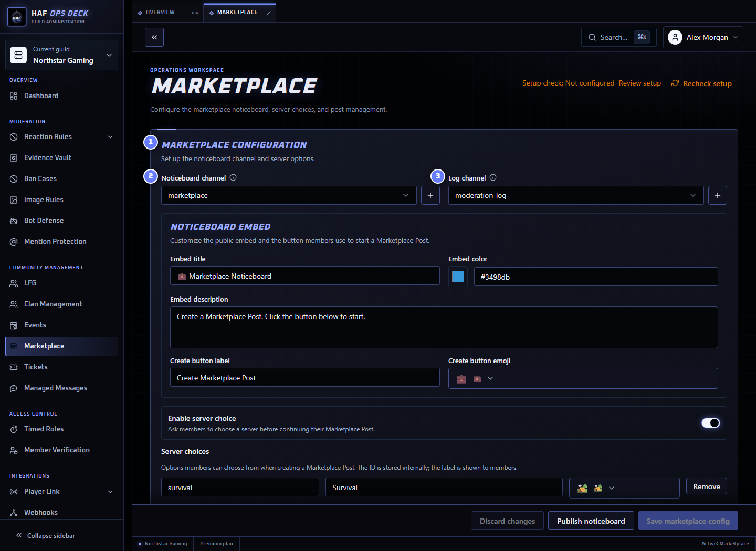
Task: Open the Log channel moderation-log dropdown
Action: click(576, 195)
